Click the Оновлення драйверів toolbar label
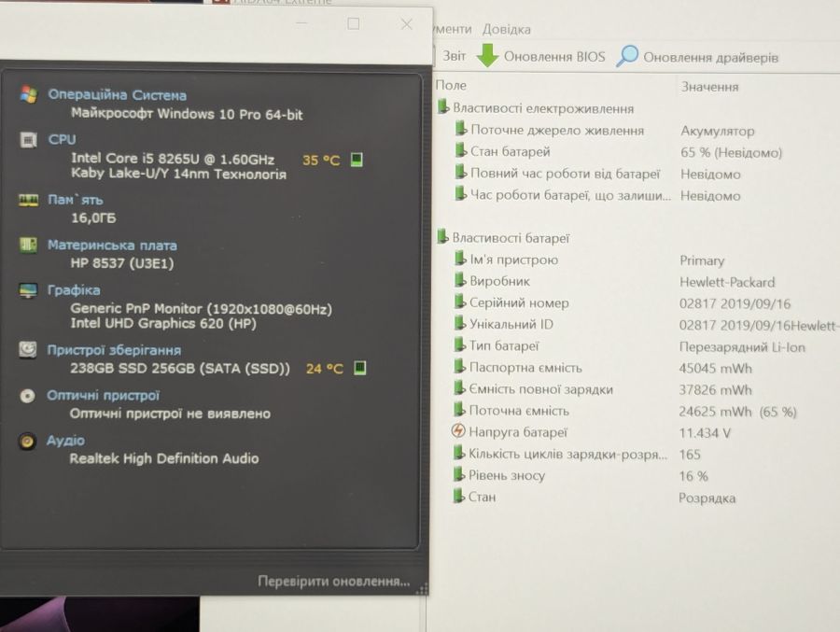The height and width of the screenshot is (632, 840). [710, 57]
